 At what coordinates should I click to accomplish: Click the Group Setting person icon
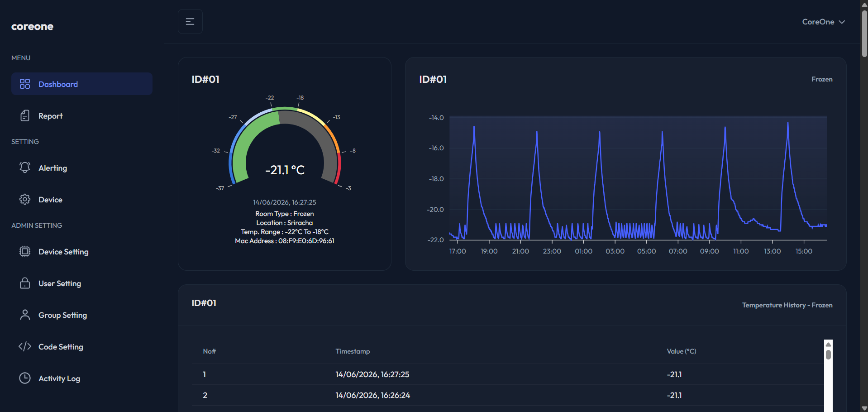[x=25, y=315]
